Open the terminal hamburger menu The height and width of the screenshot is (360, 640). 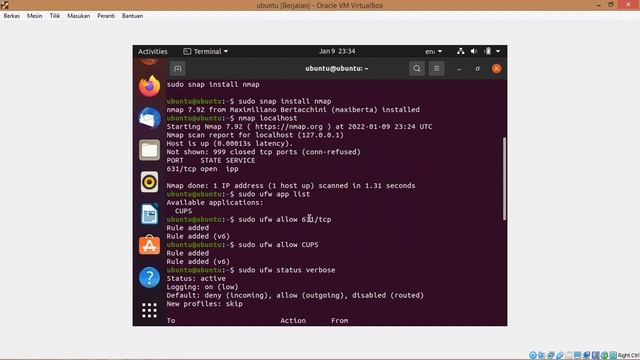pyautogui.click(x=436, y=69)
